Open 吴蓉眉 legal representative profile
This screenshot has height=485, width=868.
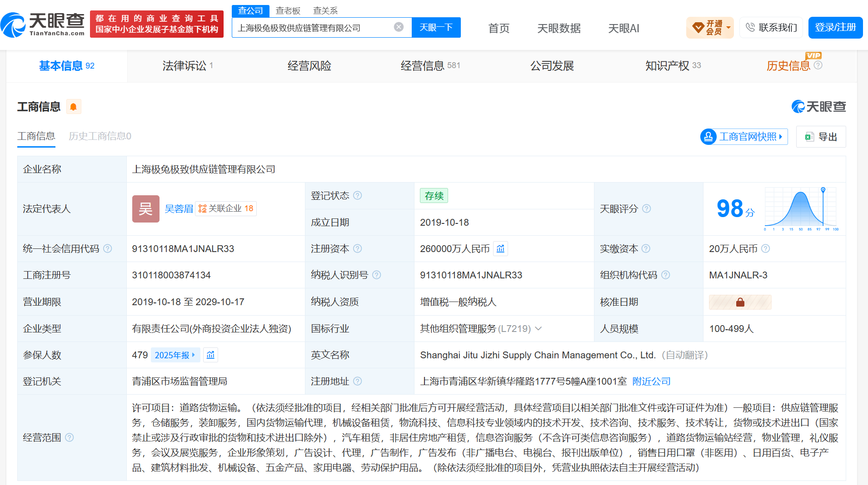pyautogui.click(x=179, y=209)
